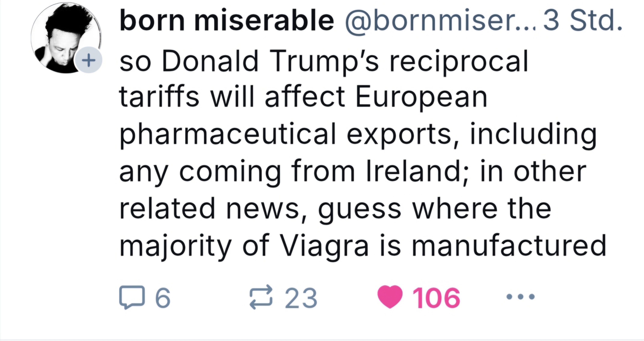Click the repost arrows icon
644x341 pixels.
pyautogui.click(x=261, y=297)
